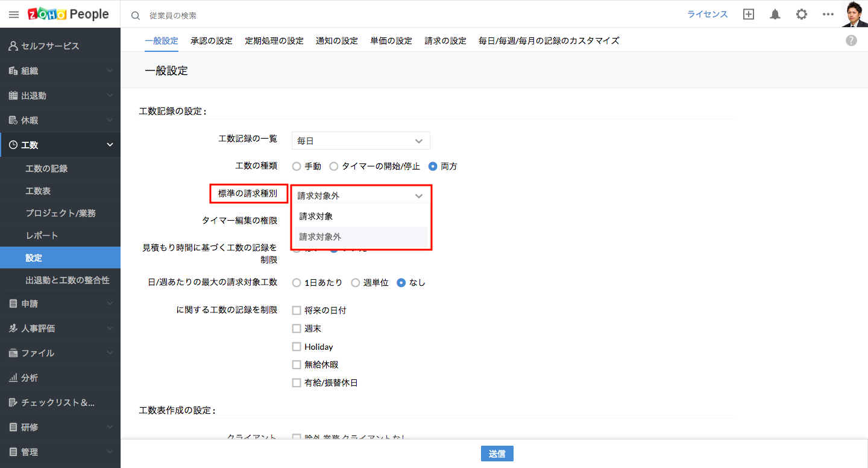The image size is (868, 468).
Task: Choose 請求対象 from the dropdown list
Action: click(x=316, y=217)
